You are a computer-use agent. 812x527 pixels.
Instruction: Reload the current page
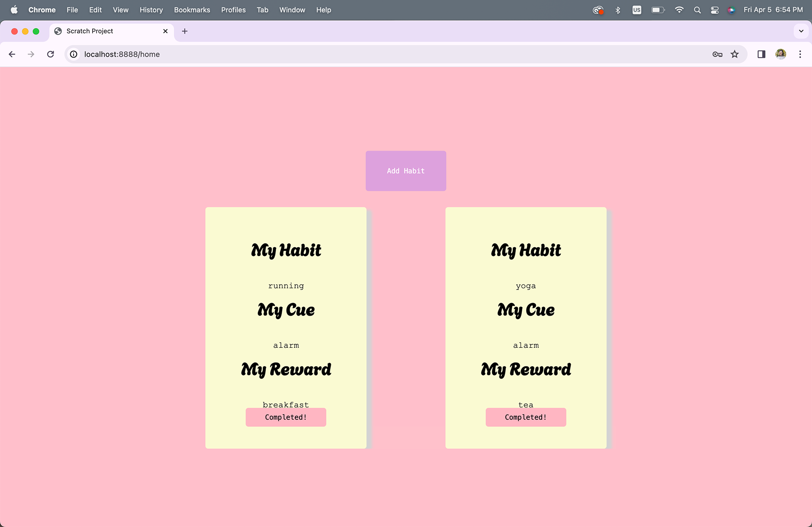pyautogui.click(x=50, y=54)
